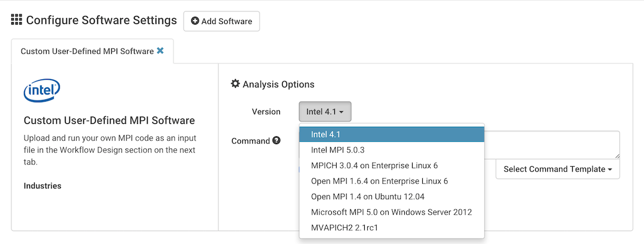Open the Select Command Template dropdown
644x244 pixels.
(x=557, y=169)
